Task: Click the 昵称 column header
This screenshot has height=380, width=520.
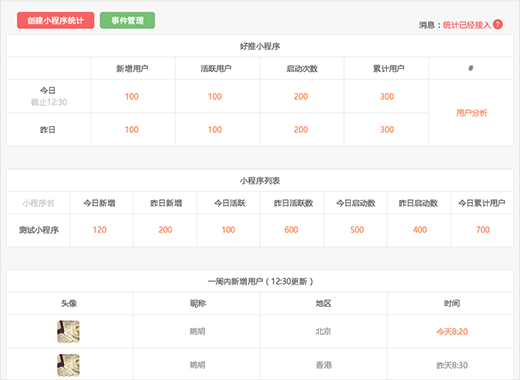Action: (x=198, y=303)
